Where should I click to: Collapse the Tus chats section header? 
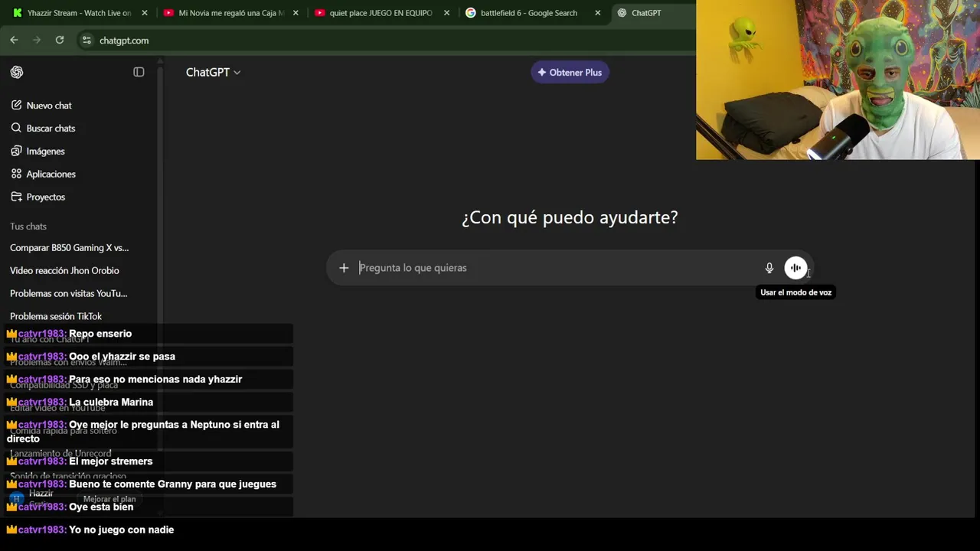[28, 227]
